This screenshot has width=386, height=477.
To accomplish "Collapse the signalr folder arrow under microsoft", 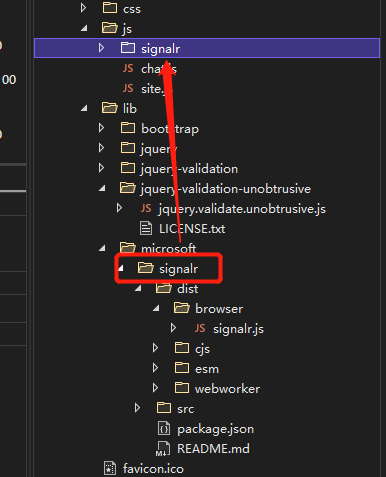I will (120, 269).
